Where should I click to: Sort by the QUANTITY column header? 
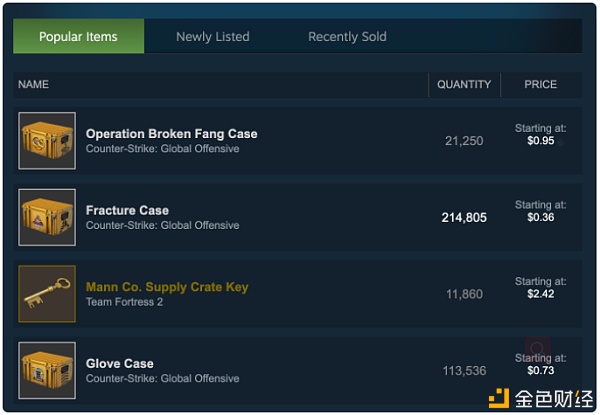464,85
